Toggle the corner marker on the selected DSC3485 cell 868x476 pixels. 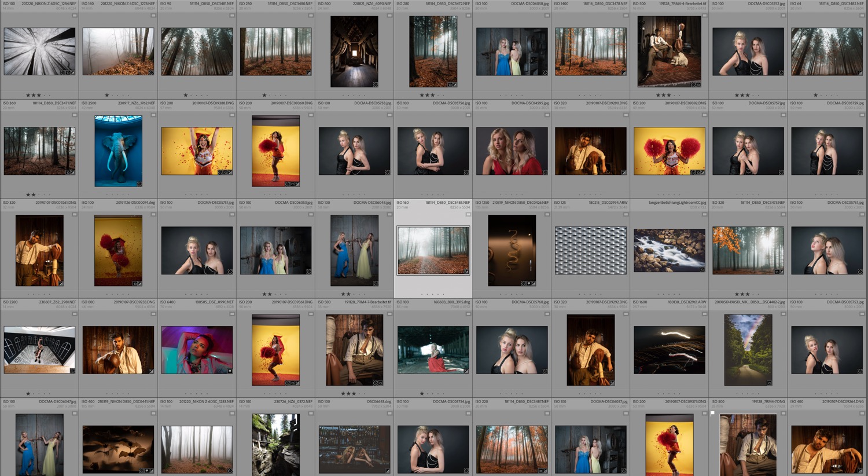pyautogui.click(x=468, y=215)
